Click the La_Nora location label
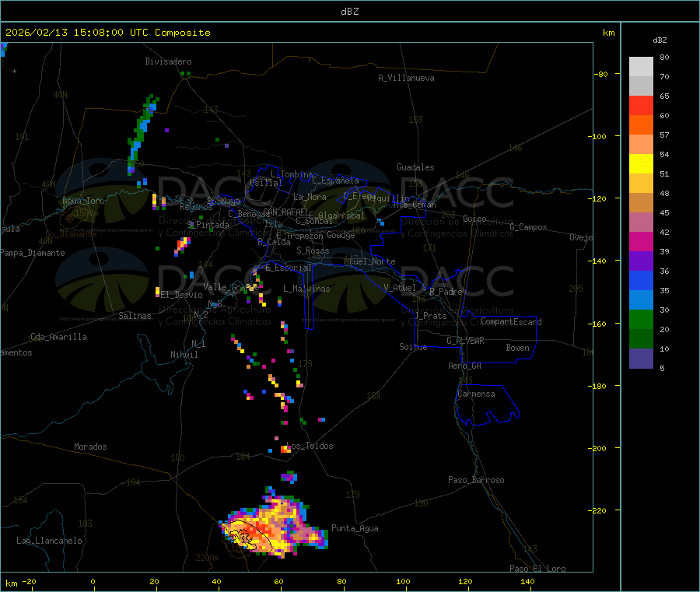 click(x=310, y=197)
